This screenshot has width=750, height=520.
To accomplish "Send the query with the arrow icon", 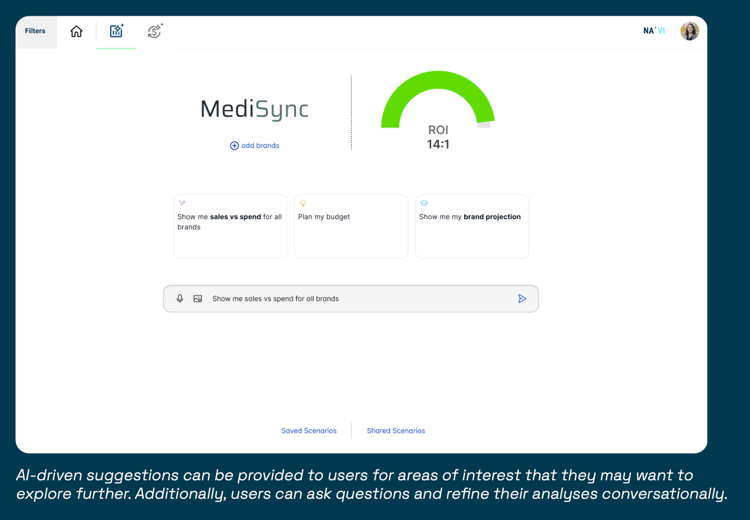I will (522, 299).
